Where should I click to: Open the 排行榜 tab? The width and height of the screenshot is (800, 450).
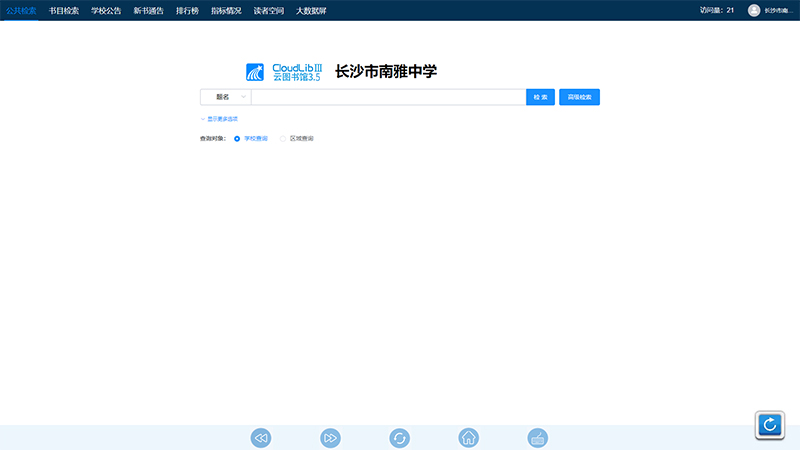187,10
